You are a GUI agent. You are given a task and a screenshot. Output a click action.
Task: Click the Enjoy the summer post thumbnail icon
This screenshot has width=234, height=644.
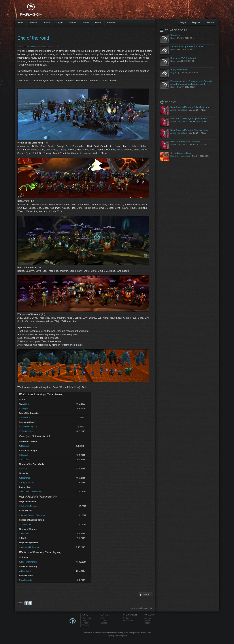coord(164,73)
